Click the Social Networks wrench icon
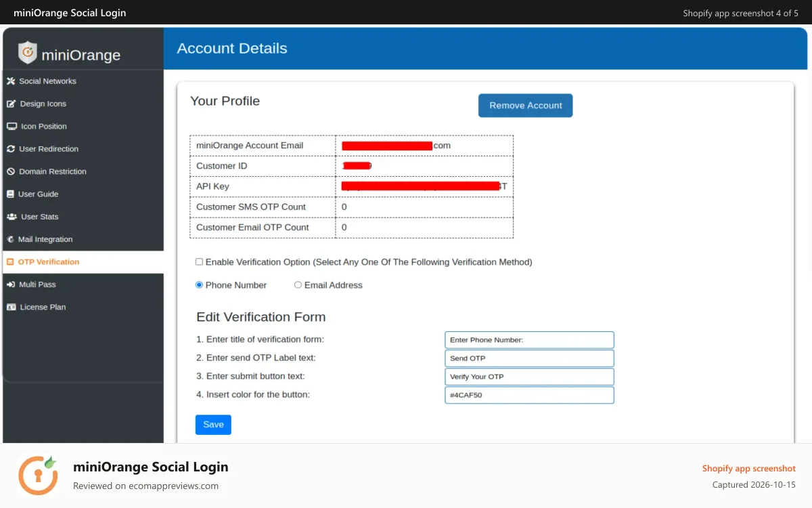This screenshot has height=508, width=812. tap(11, 81)
